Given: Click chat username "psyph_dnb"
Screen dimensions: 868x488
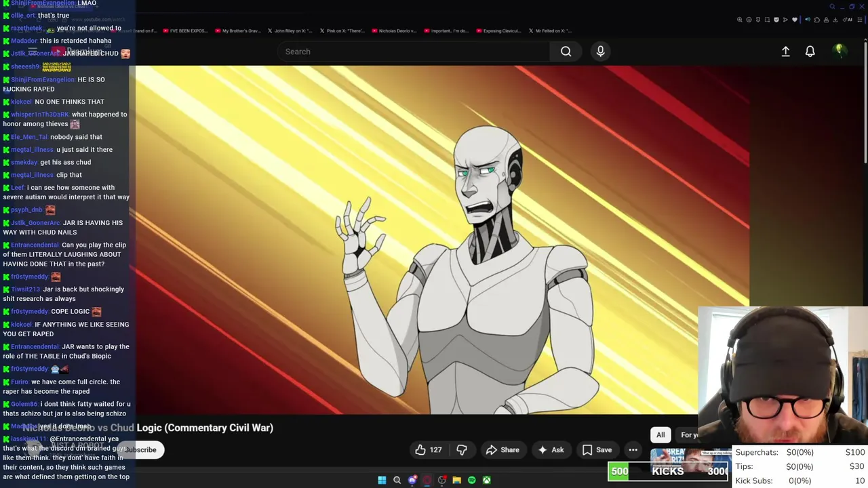Looking at the screenshot, I should click(26, 210).
